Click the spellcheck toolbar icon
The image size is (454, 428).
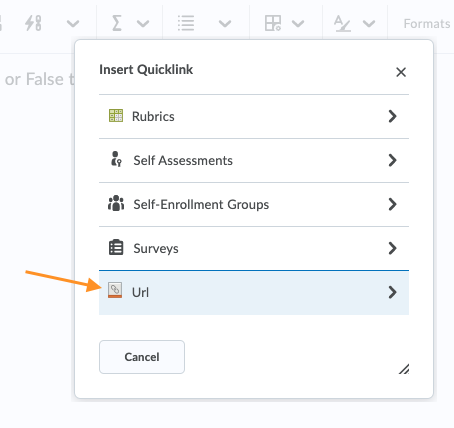tap(342, 23)
